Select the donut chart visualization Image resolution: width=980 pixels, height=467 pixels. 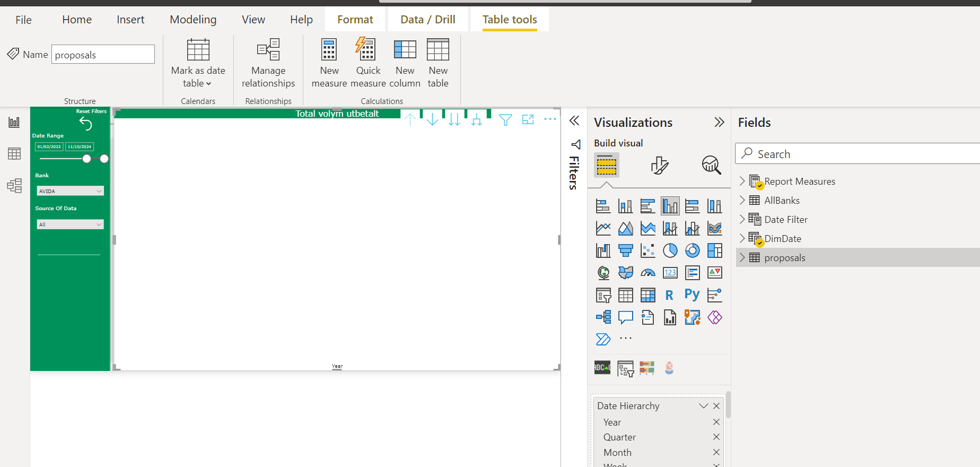coord(693,250)
